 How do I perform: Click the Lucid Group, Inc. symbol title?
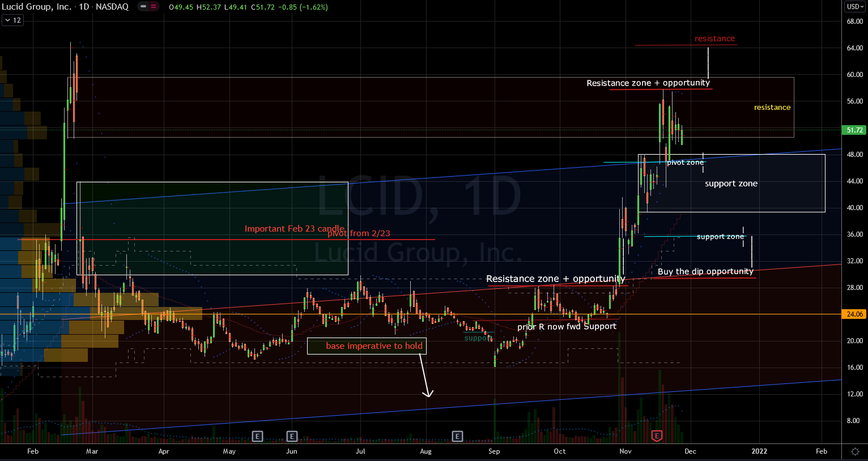(36, 7)
